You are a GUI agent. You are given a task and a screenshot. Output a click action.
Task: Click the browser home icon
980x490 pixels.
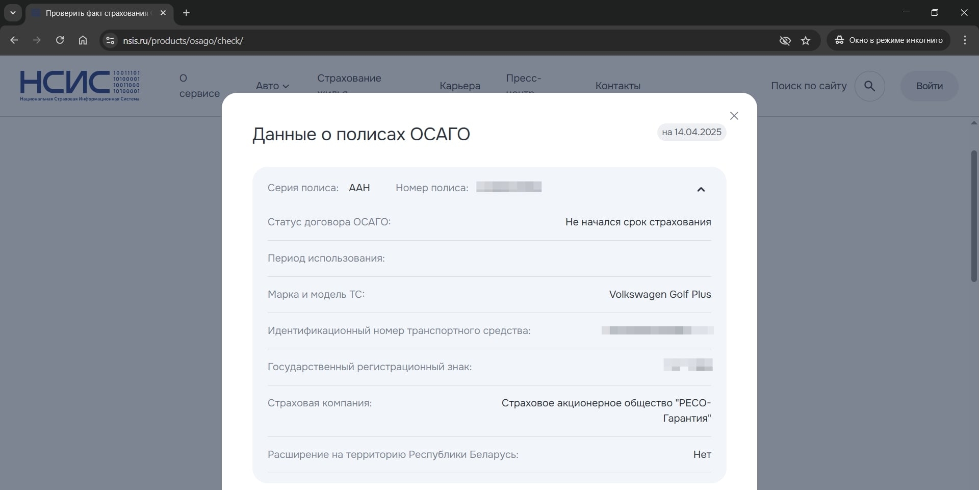83,40
